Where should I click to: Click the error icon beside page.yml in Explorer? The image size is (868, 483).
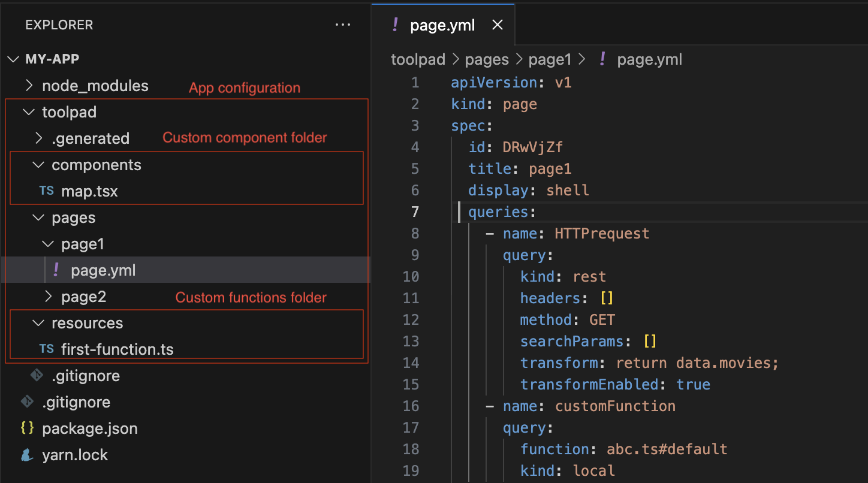[x=56, y=270]
